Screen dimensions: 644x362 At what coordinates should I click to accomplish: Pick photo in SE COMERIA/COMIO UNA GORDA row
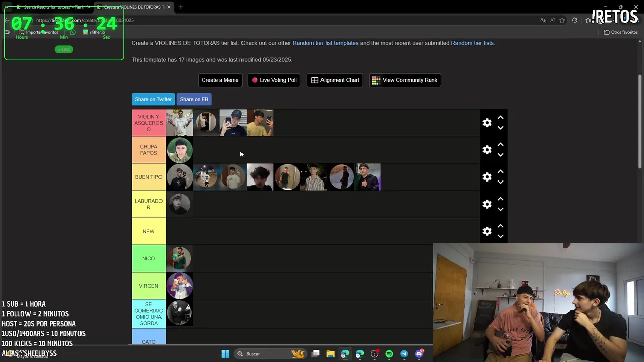(x=179, y=313)
